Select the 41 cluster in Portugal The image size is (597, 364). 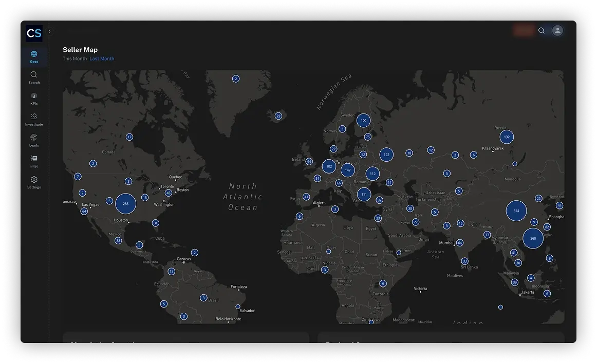(x=306, y=197)
